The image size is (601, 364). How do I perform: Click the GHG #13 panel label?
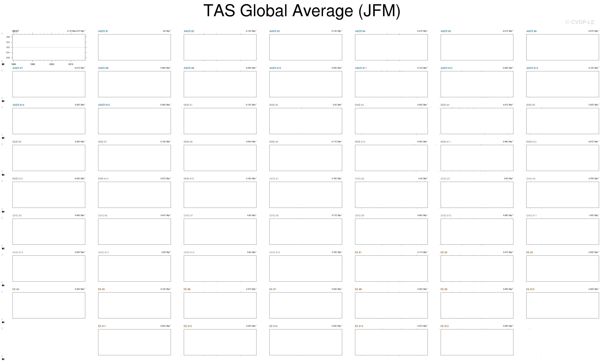pyautogui.click(x=103, y=252)
